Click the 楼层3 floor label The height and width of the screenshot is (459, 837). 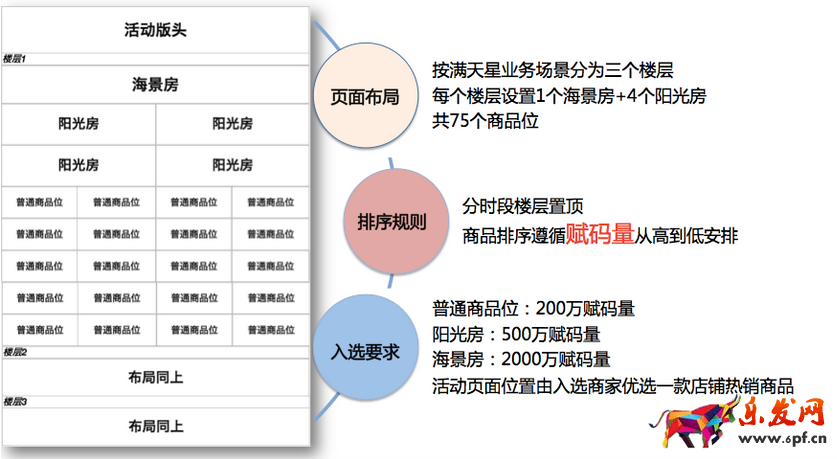(14, 401)
